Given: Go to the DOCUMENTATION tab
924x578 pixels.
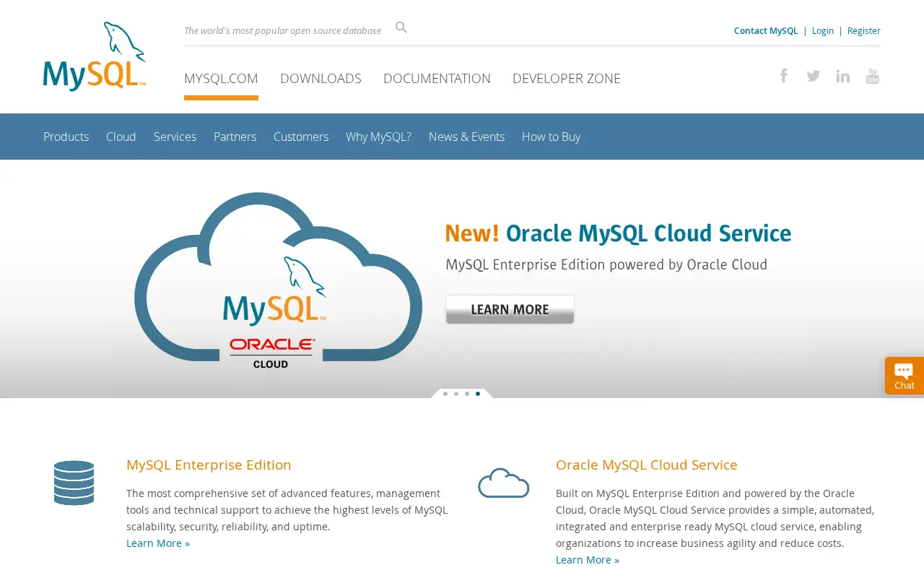Looking at the screenshot, I should coord(437,79).
